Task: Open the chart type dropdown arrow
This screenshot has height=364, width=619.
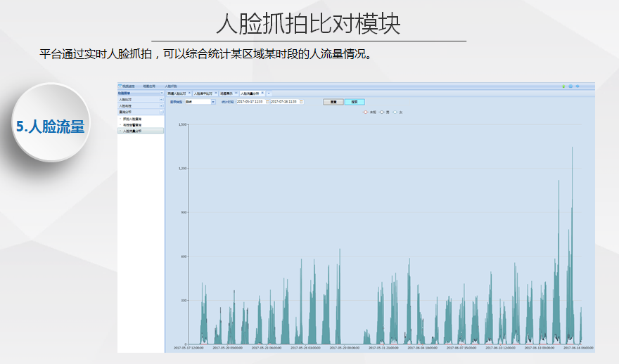Action: point(213,102)
